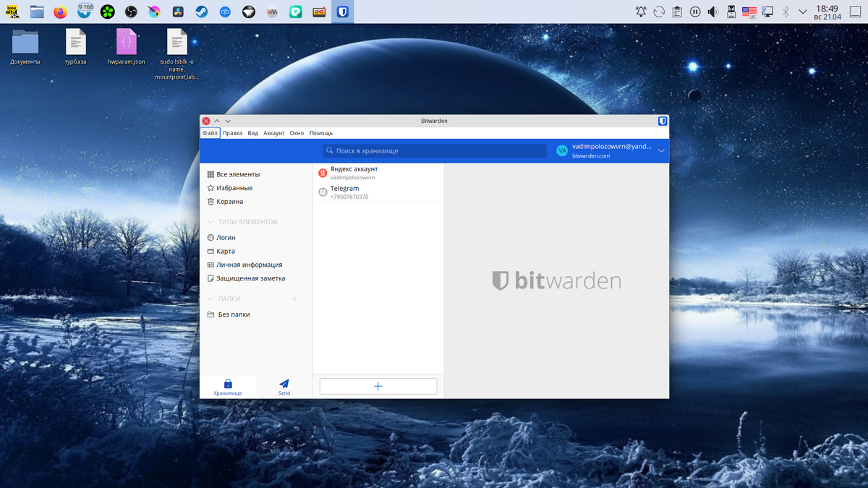The image size is (868, 488).
Task: Open Krita colorful brush icon
Action: [x=154, y=12]
